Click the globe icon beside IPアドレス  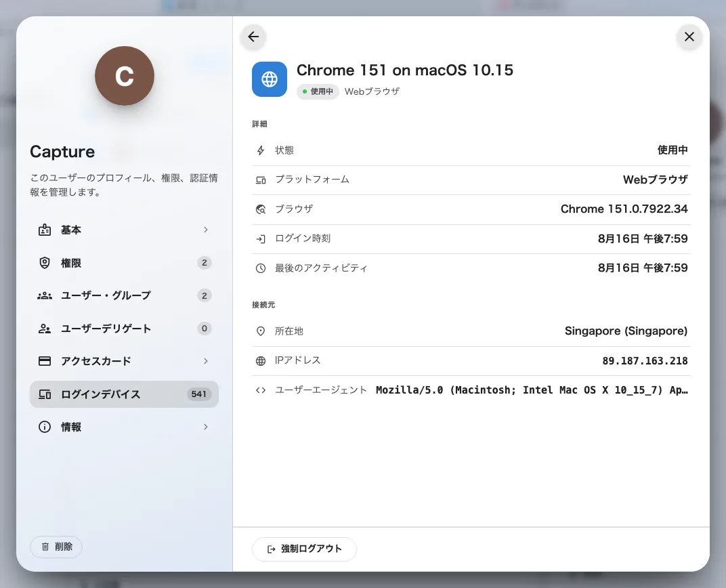261,361
